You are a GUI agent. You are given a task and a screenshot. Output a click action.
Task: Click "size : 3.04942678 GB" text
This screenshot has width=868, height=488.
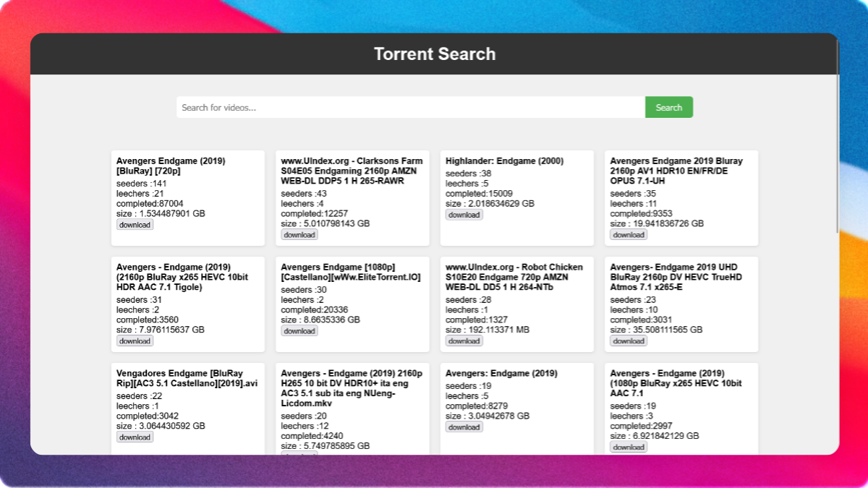pos(488,416)
